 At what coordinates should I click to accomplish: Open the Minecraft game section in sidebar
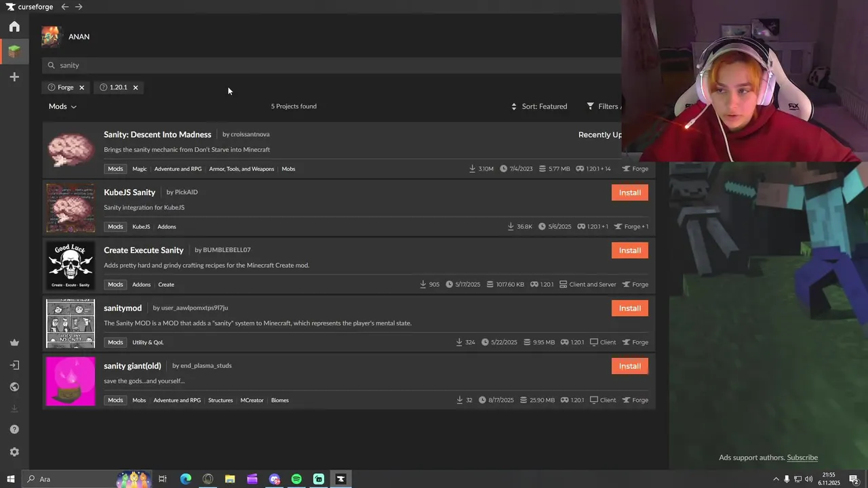14,52
